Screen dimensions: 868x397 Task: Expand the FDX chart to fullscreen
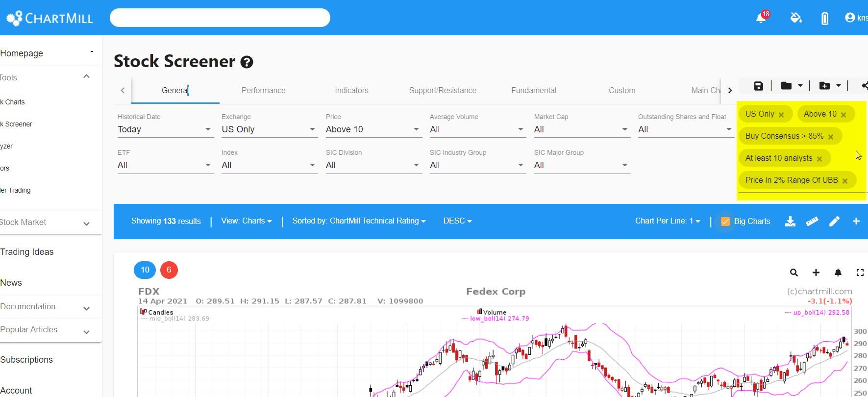point(860,273)
